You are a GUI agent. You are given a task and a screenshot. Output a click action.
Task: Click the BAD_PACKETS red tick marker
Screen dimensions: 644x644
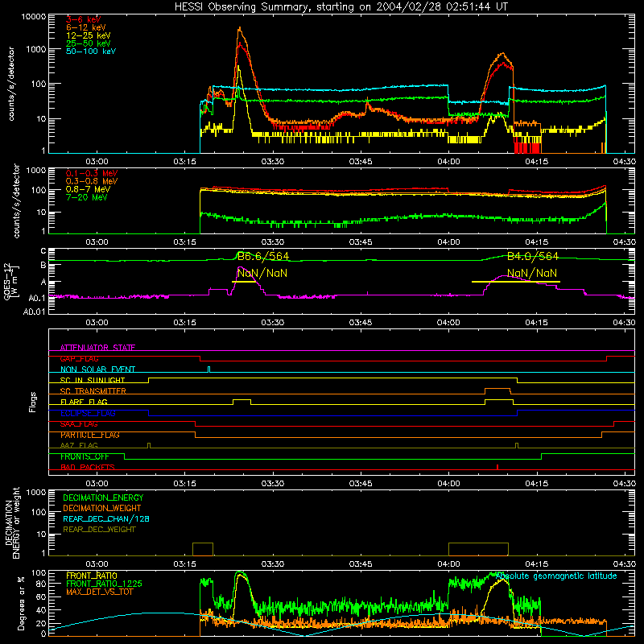click(x=497, y=467)
